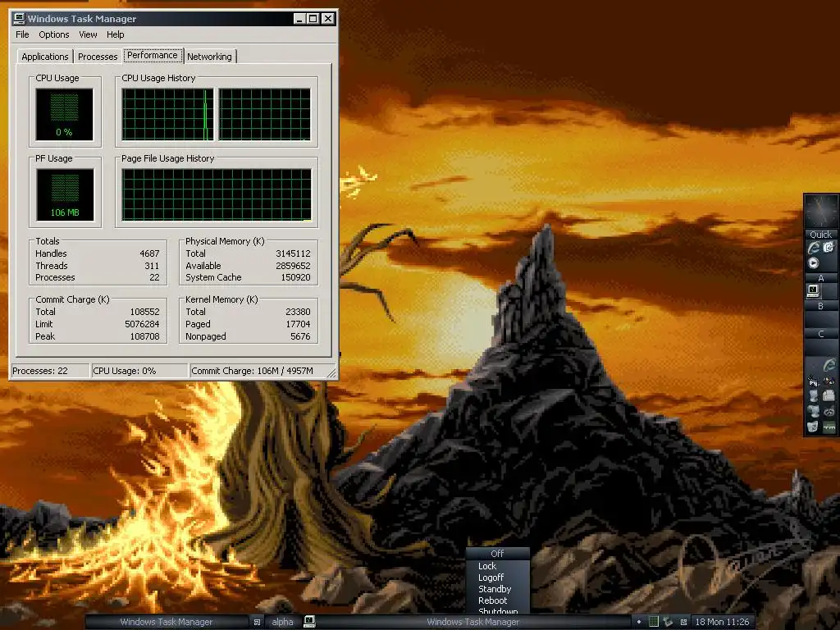Switch to the Applications tab
This screenshot has height=630, width=840.
45,57
